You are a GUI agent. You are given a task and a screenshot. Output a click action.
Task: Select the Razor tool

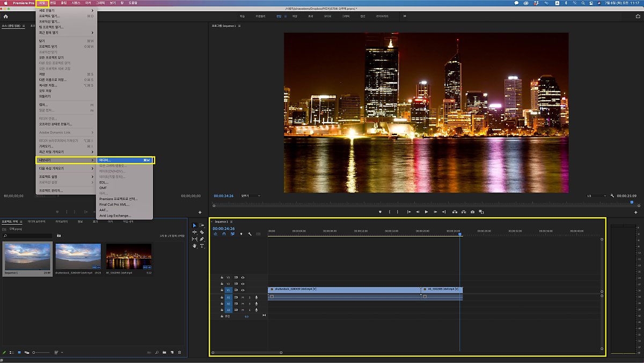coord(202,232)
